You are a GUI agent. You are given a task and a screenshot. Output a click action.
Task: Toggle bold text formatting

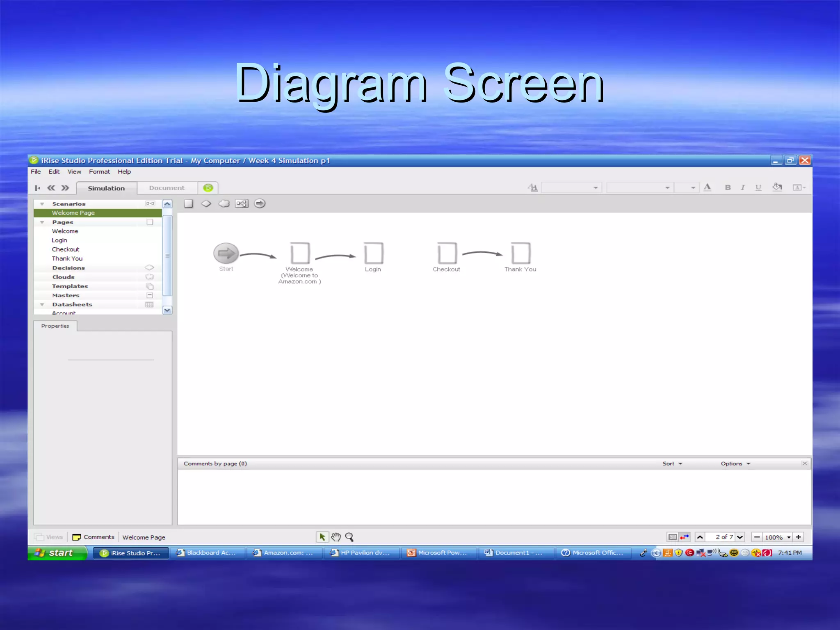[x=728, y=187]
